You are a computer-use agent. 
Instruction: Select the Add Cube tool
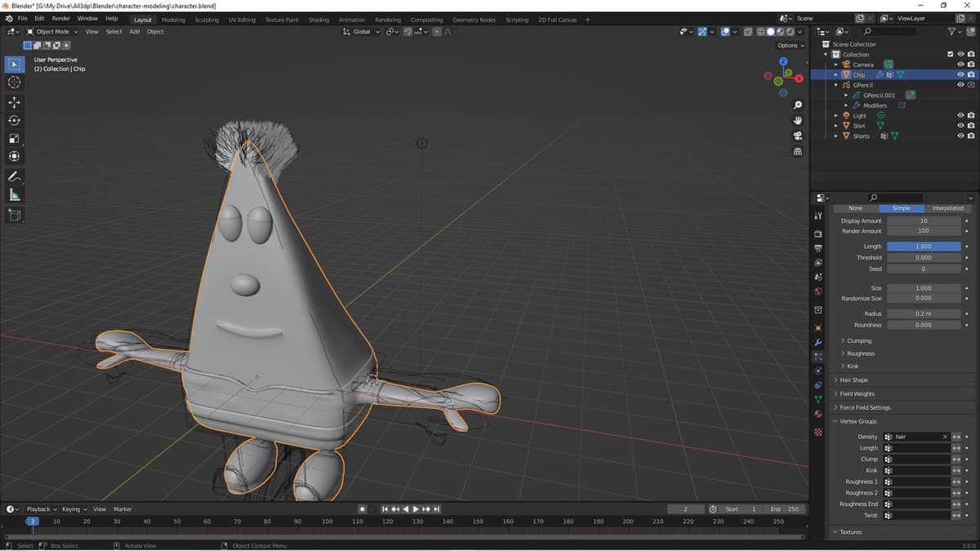15,216
